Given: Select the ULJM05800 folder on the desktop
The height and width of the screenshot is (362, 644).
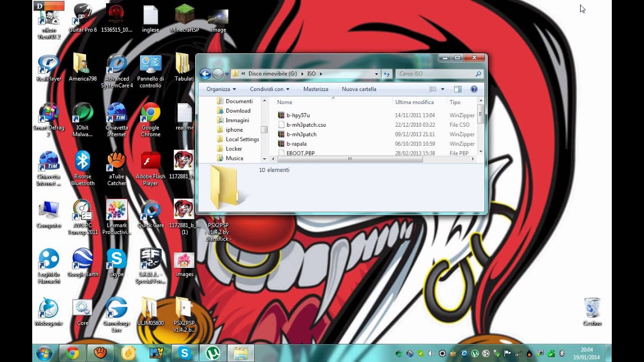Looking at the screenshot, I should pos(150,312).
